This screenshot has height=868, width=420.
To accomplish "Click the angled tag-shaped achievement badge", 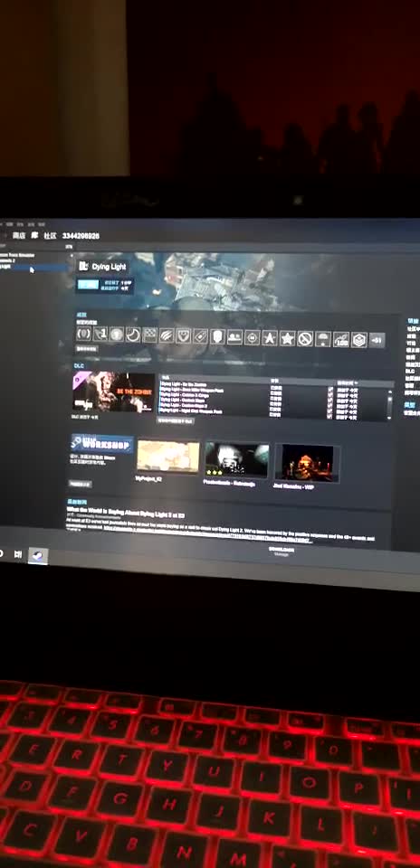I will tap(200, 336).
